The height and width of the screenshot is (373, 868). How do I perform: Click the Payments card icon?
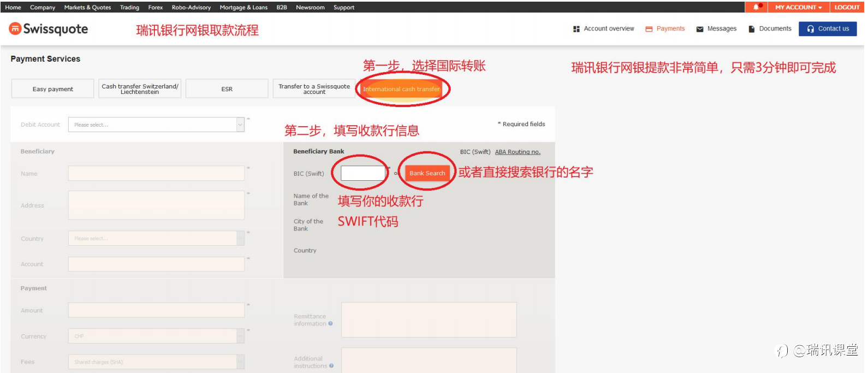click(649, 29)
